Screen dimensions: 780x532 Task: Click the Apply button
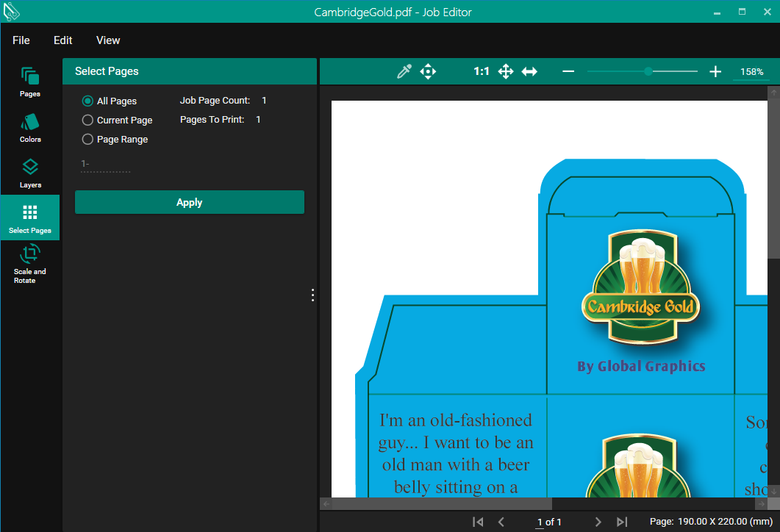click(190, 203)
